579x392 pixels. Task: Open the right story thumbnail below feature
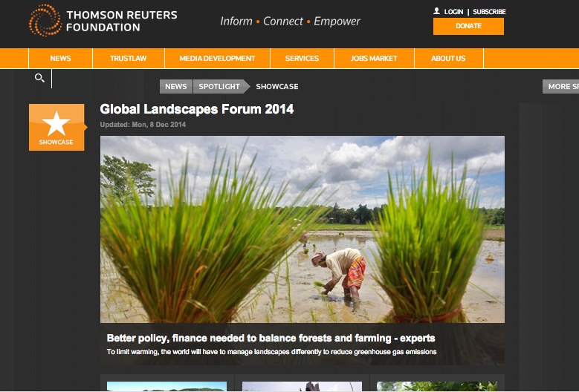pos(437,387)
